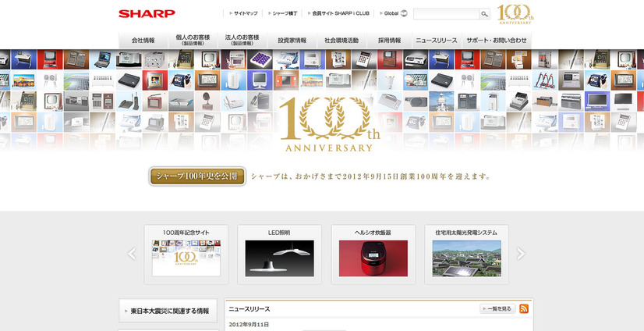The image size is (644, 331).
Task: Click the LED照明 card title
Action: click(279, 233)
